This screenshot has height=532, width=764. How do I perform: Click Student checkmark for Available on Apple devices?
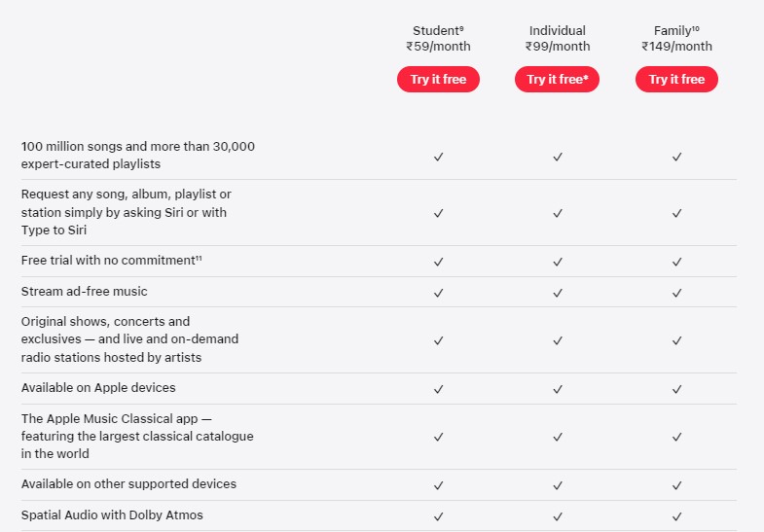click(439, 389)
